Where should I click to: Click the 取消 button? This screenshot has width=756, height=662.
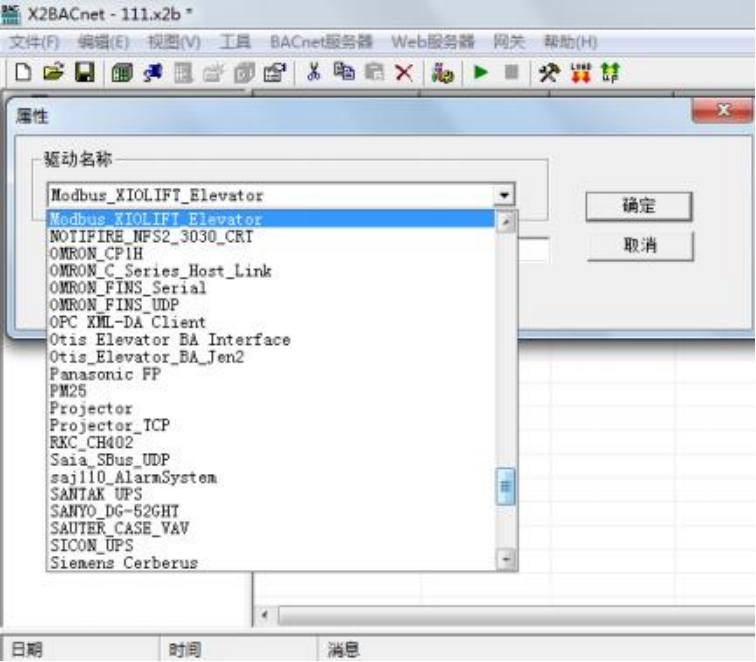pyautogui.click(x=640, y=246)
